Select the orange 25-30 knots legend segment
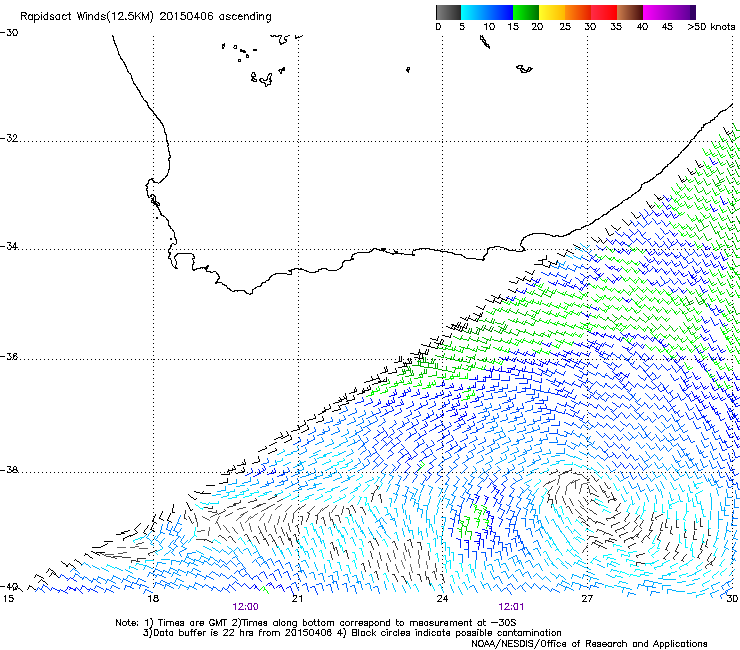 tap(578, 12)
